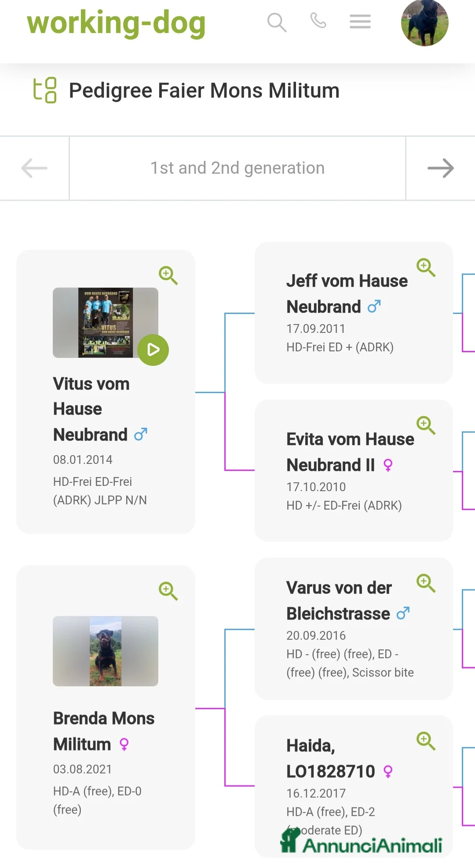Open Brenda Mons Militum photo thumbnail

[x=106, y=651]
